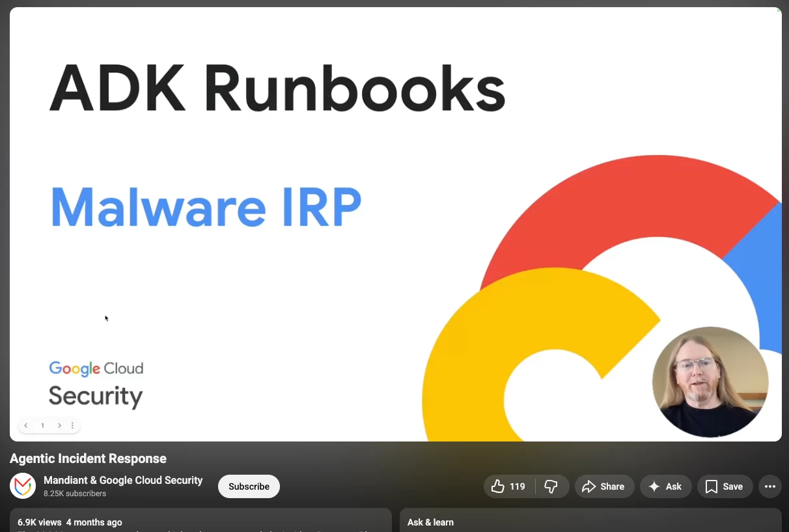Click the thumbs-down dislike icon
This screenshot has height=532, width=789.
click(x=551, y=486)
